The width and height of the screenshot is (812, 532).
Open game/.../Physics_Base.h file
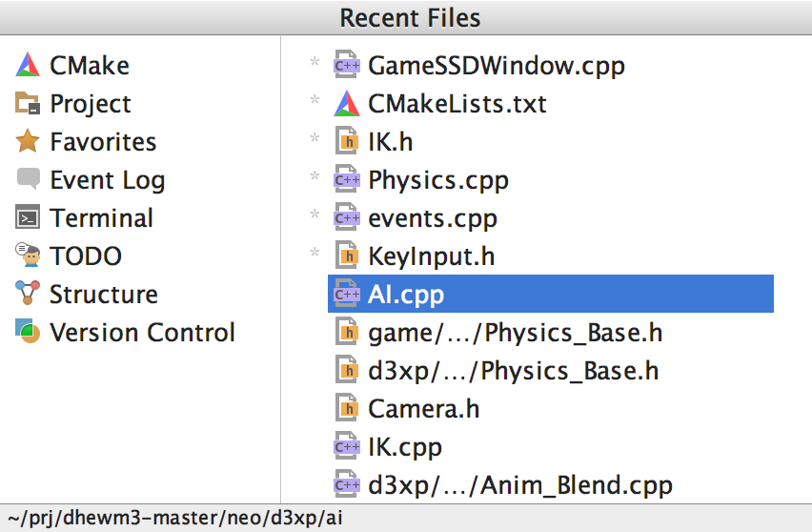coord(515,333)
